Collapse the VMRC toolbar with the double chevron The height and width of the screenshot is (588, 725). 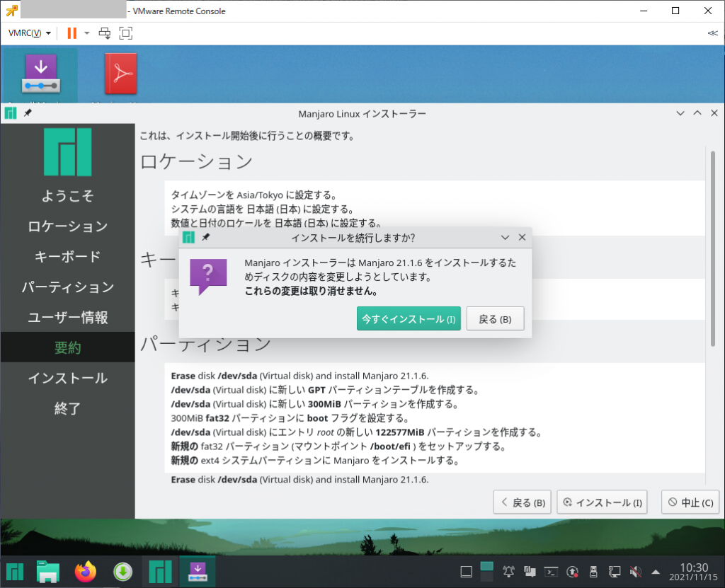[712, 33]
